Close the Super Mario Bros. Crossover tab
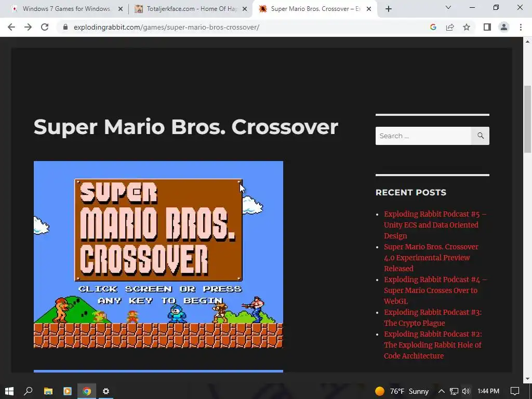The height and width of the screenshot is (399, 532). (369, 9)
